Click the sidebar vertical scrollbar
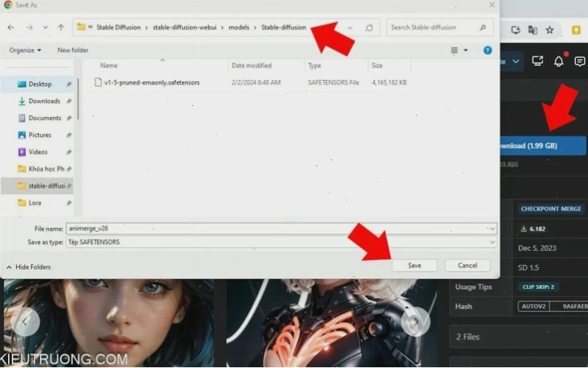The width and height of the screenshot is (588, 368). pos(78,99)
